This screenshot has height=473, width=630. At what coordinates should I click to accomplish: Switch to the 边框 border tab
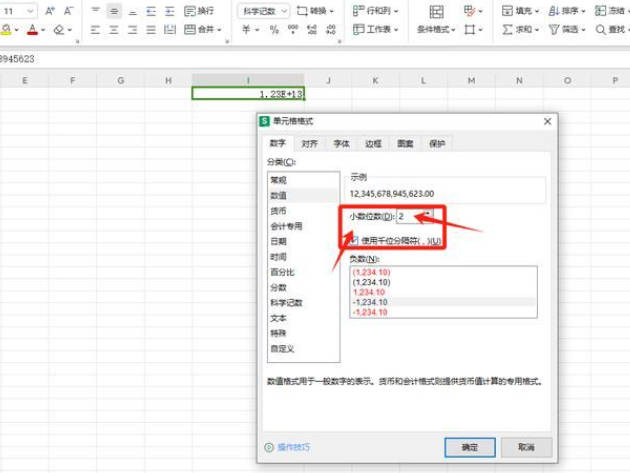coord(373,143)
